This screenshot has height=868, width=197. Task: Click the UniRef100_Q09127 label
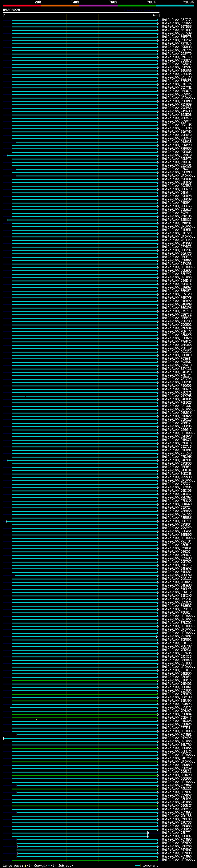pos(176,579)
